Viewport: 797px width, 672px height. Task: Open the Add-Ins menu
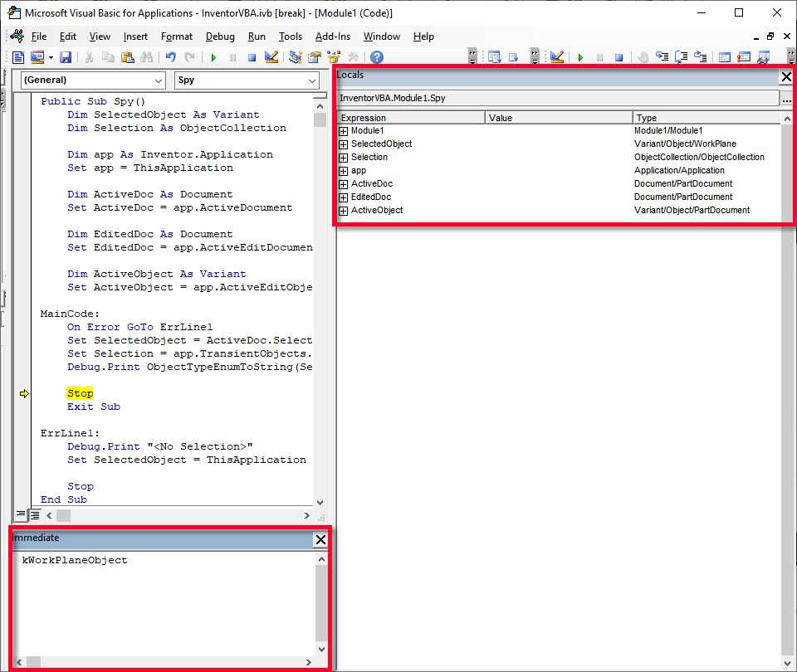(332, 37)
